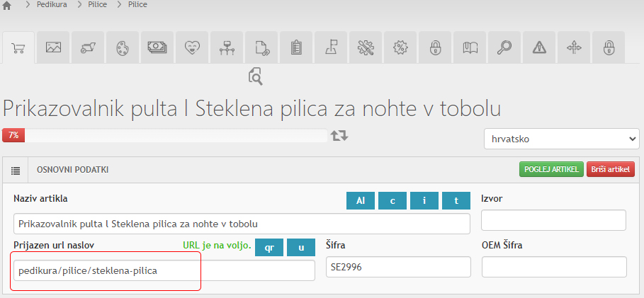
Task: Open the images tab icon
Action: pos(54,47)
